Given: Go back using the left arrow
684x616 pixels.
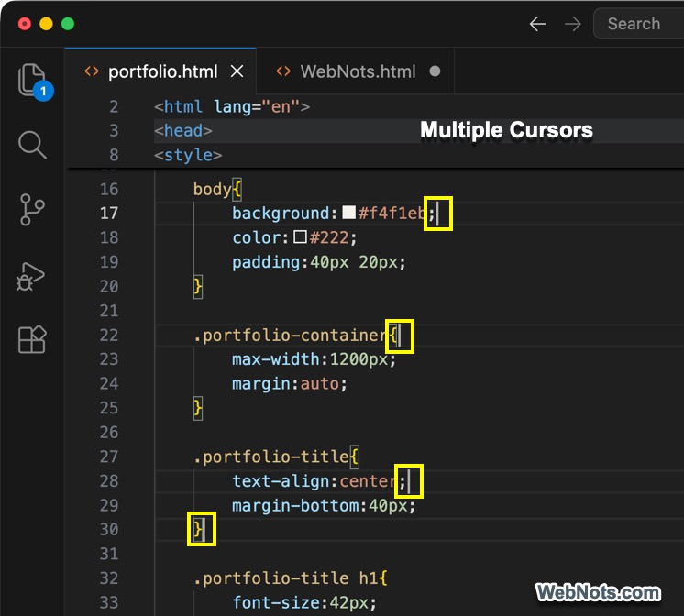Looking at the screenshot, I should click(x=537, y=24).
